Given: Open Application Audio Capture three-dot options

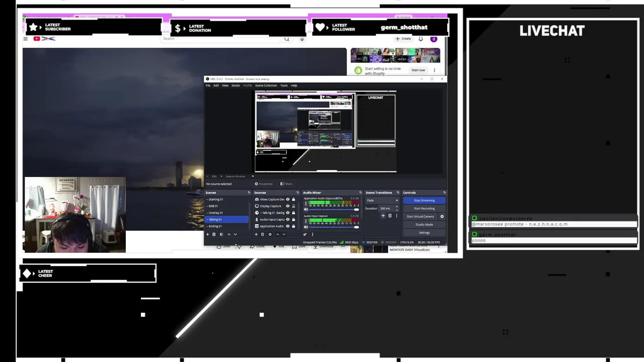Looking at the screenshot, I should click(x=306, y=204).
